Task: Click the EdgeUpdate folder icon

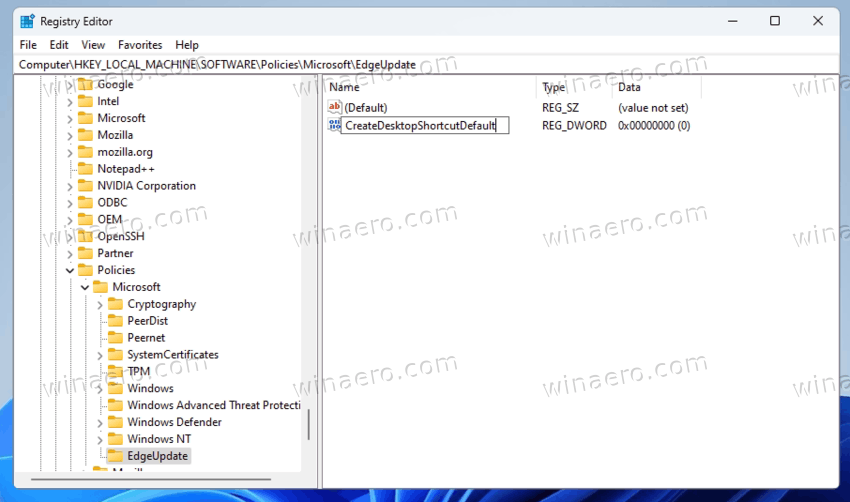Action: coord(115,455)
